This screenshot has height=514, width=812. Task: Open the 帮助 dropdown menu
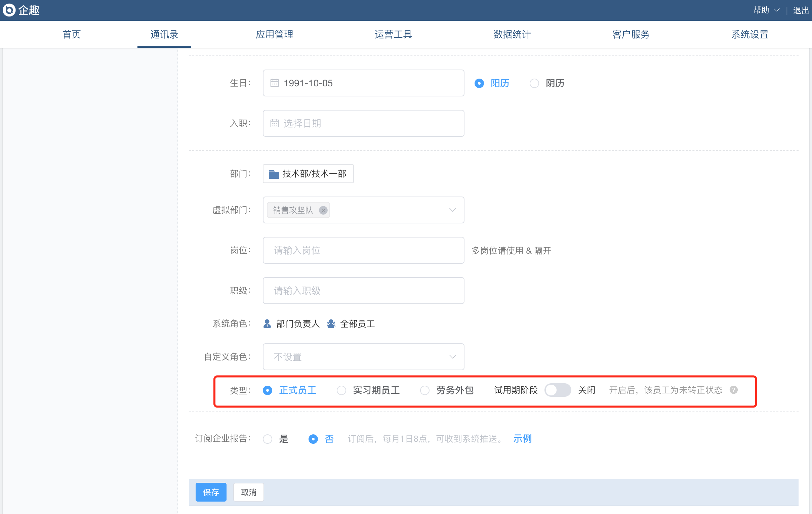point(766,10)
